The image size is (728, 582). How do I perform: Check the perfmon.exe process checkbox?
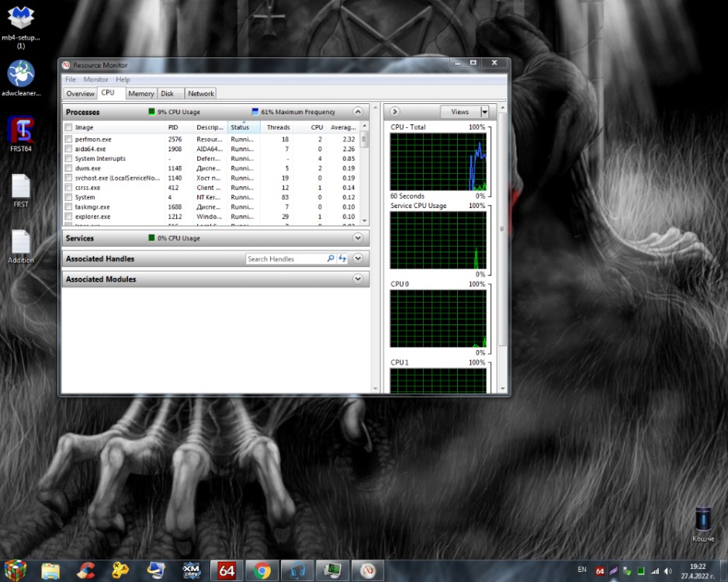(69, 139)
